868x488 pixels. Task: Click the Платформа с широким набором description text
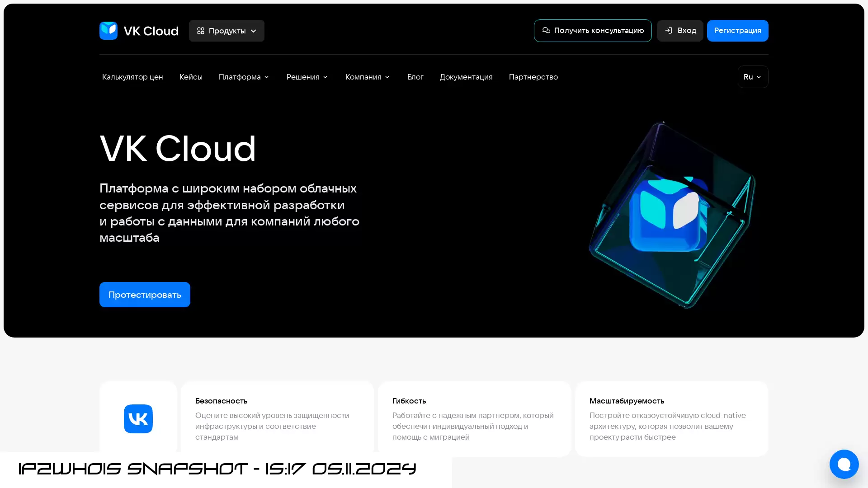tap(229, 213)
